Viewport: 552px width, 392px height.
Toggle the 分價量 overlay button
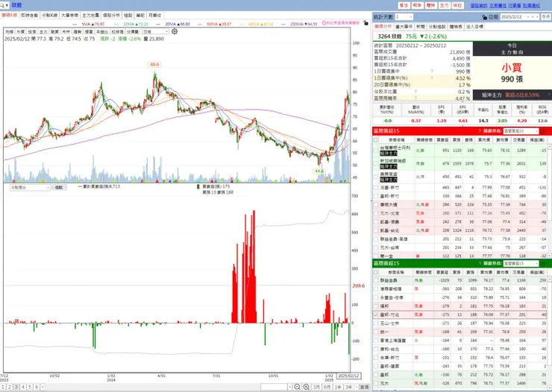[132, 31]
